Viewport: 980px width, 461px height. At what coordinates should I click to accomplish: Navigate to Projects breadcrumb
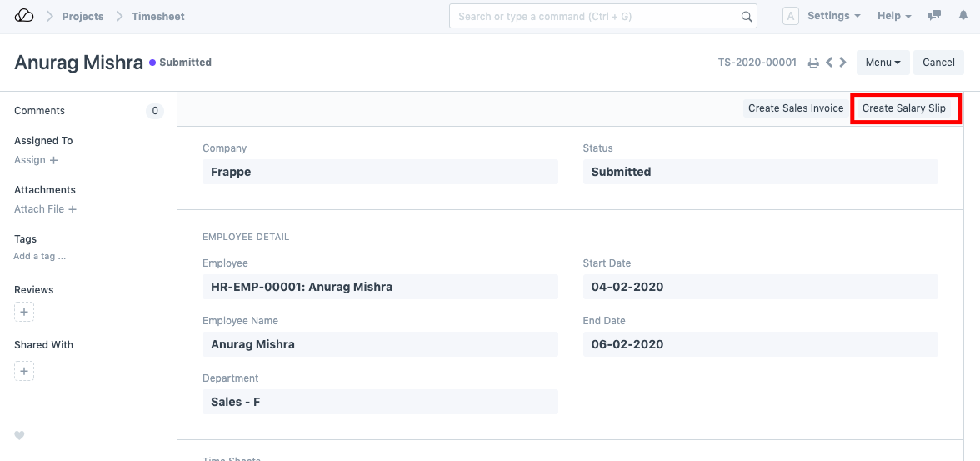click(x=82, y=16)
